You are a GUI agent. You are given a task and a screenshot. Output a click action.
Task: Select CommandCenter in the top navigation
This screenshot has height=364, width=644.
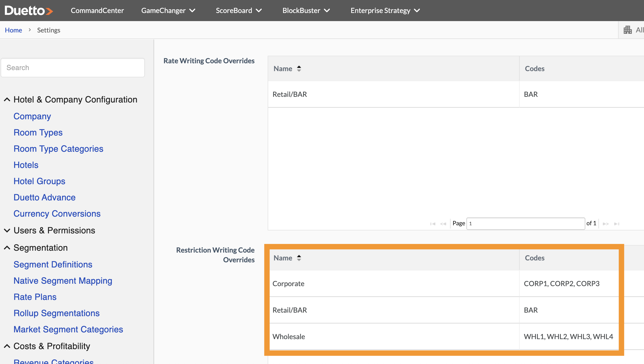click(x=97, y=11)
